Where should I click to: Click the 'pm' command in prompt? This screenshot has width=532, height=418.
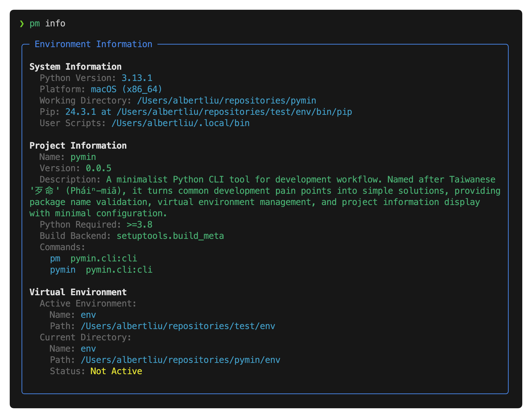tap(35, 24)
